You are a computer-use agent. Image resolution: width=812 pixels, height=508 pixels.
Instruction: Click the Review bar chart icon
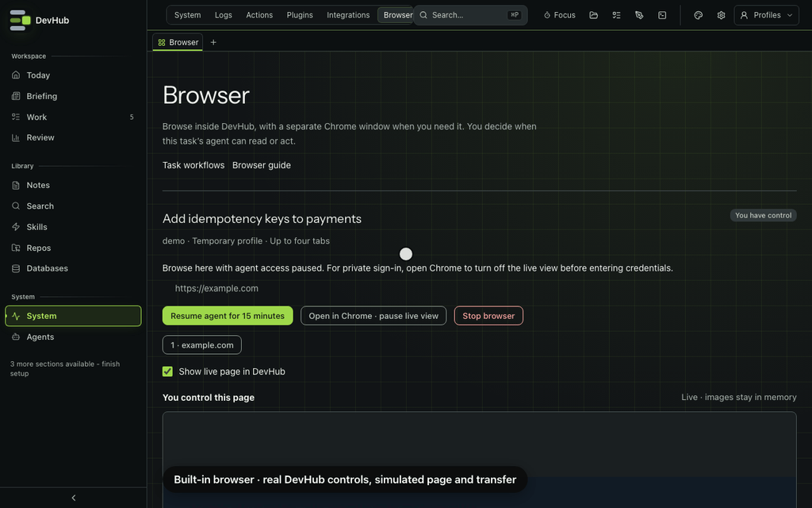click(16, 137)
